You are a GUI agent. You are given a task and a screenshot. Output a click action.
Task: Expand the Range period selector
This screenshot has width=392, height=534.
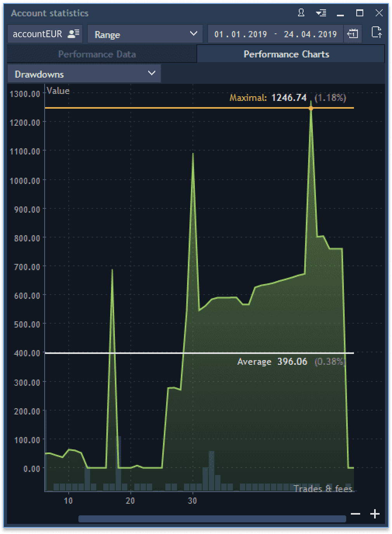coord(145,35)
